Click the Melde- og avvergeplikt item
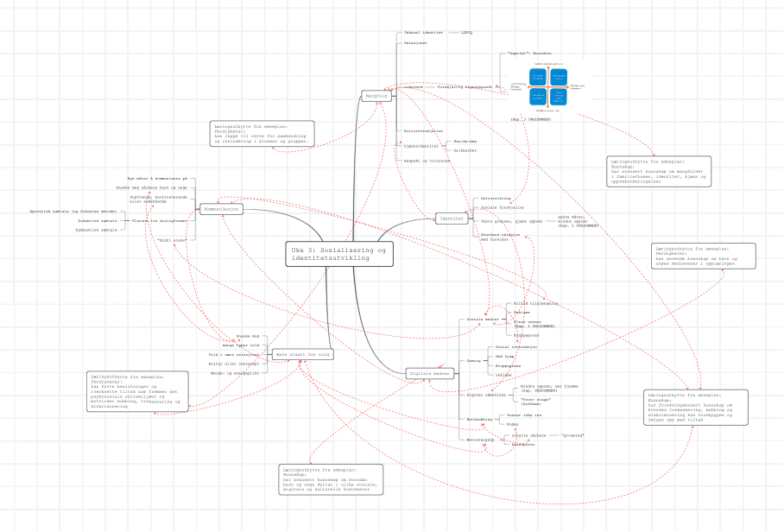Screen dimensions: 784x532 [x=235, y=373]
